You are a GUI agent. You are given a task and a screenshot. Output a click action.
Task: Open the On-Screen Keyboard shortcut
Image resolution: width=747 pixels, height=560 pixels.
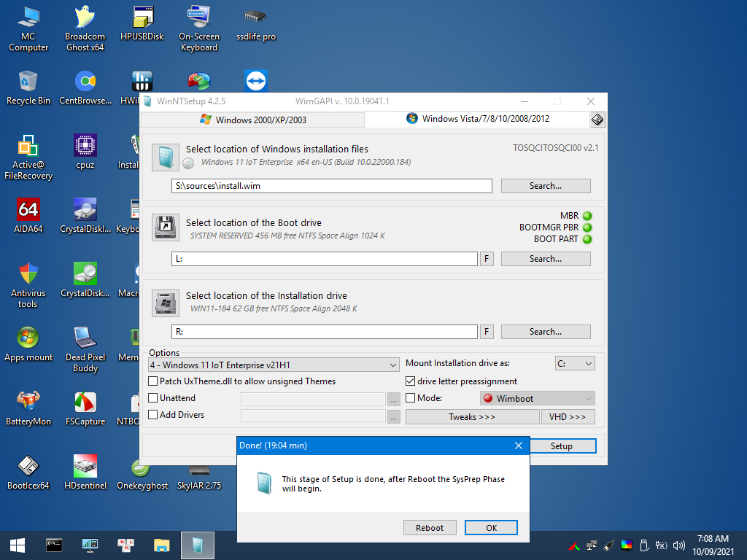pos(199,29)
